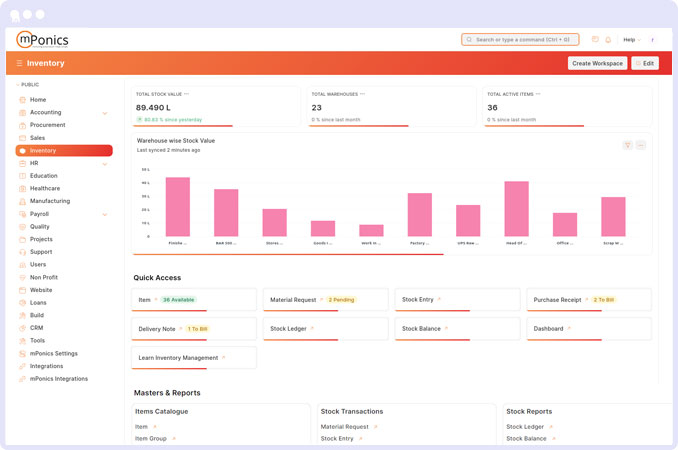Screen dimensions: 678x450
Task: Click the Procurement sidebar icon
Action: [x=22, y=125]
